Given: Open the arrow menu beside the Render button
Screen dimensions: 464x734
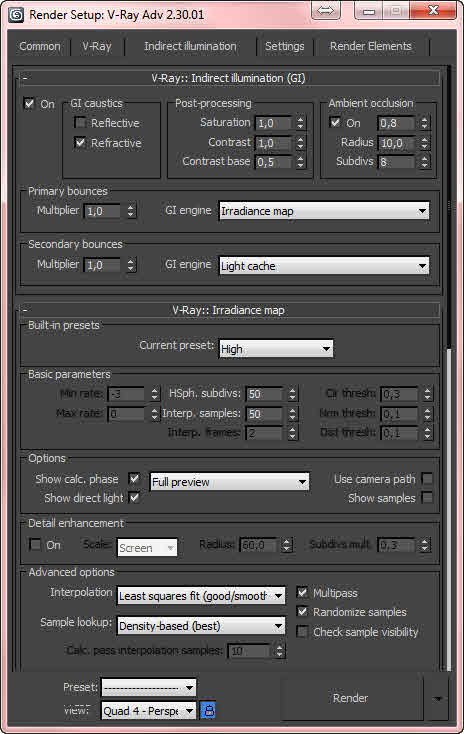Looking at the screenshot, I should [438, 698].
